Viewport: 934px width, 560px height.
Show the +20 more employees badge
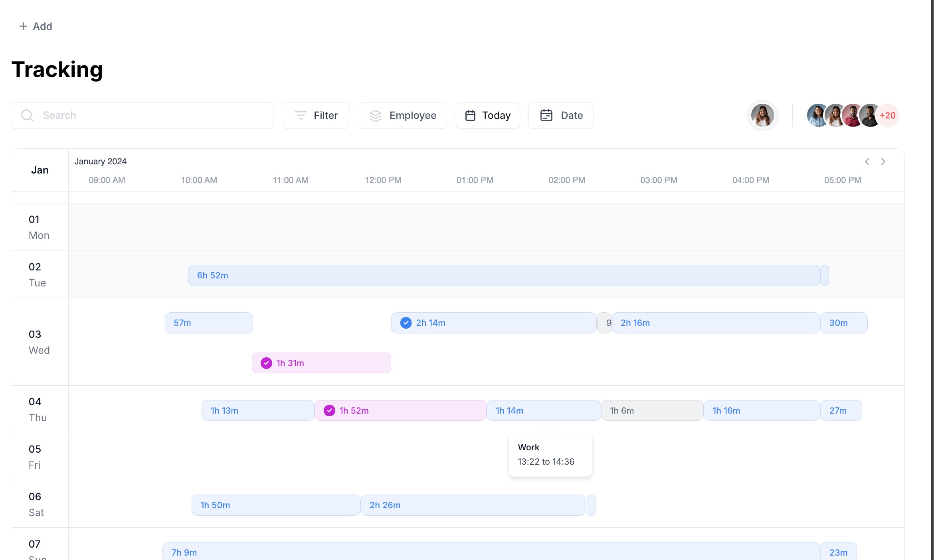(x=888, y=115)
